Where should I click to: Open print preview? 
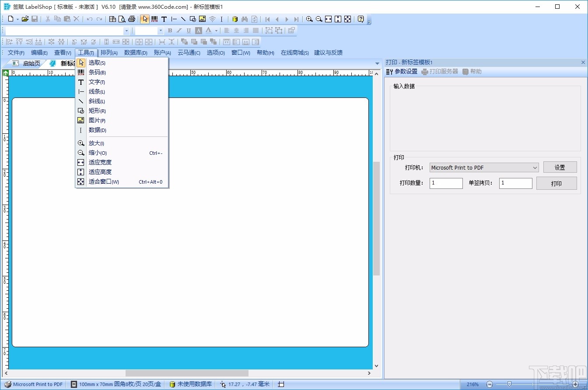(122, 19)
